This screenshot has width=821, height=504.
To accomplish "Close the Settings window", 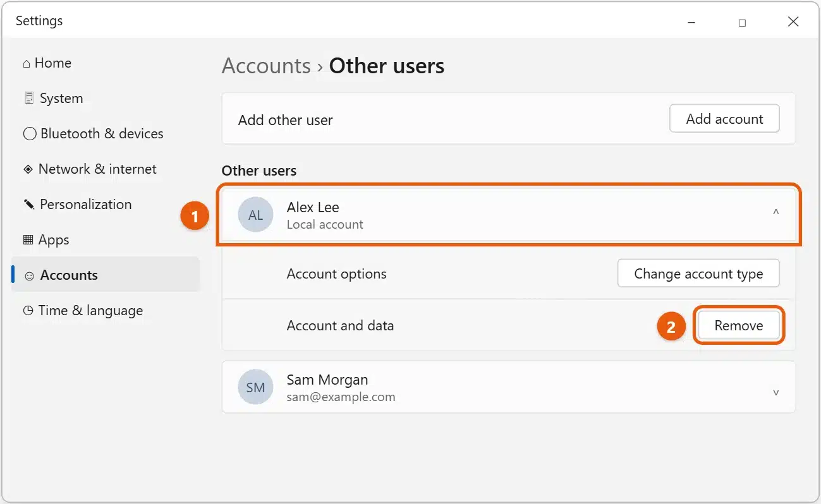I will pyautogui.click(x=793, y=21).
